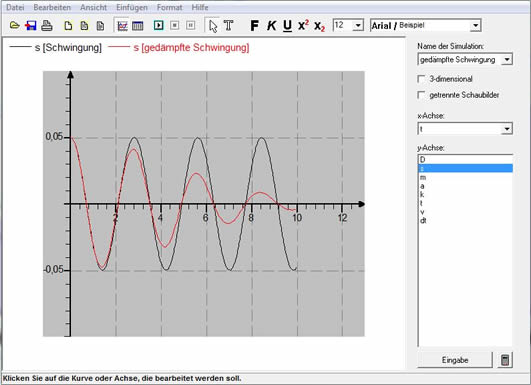
Task: Open file with the folder icon
Action: [15, 25]
